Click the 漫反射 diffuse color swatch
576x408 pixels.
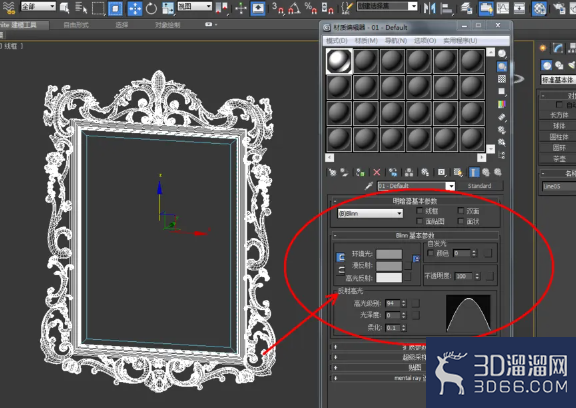[389, 266]
